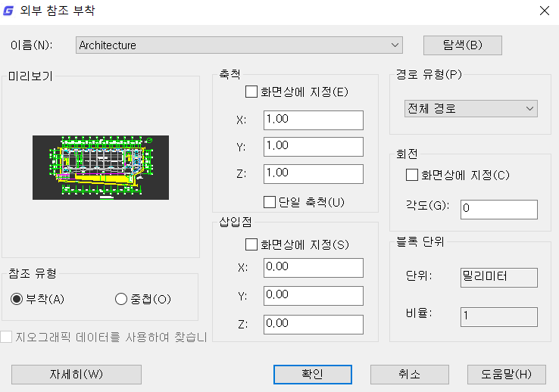
Task: Click the 탐색(B) browse button
Action: 462,45
